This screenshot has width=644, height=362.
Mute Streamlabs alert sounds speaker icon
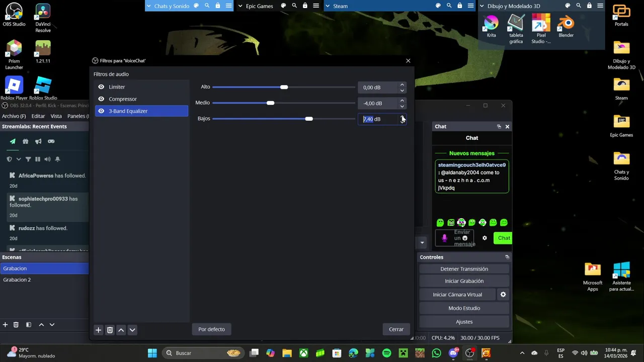pyautogui.click(x=47, y=159)
